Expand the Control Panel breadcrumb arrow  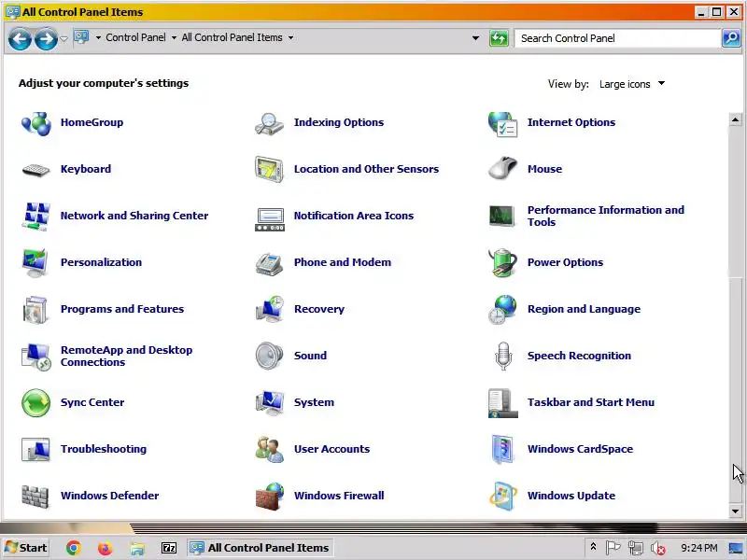click(174, 37)
